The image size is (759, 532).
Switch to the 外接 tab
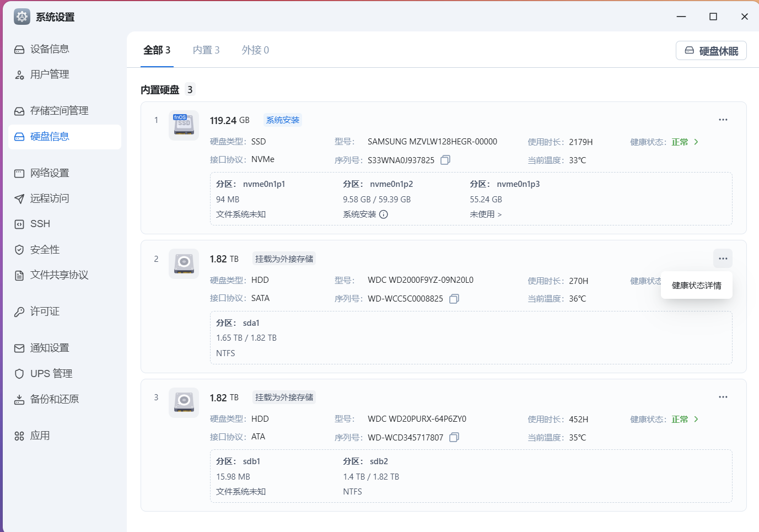[x=255, y=50]
